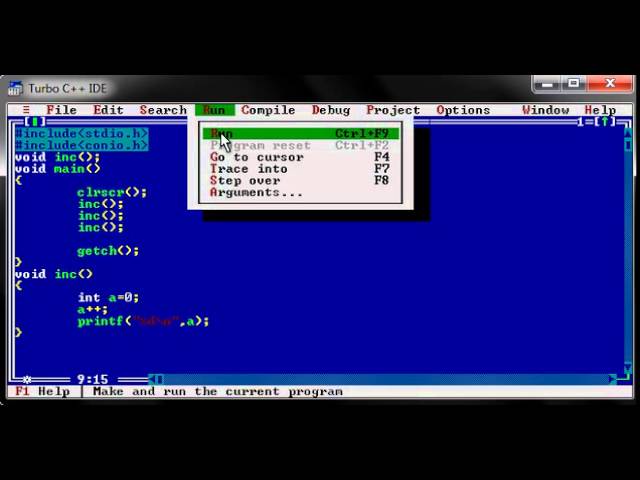This screenshot has width=640, height=480.
Task: Click the a++; line
Action: [93, 309]
